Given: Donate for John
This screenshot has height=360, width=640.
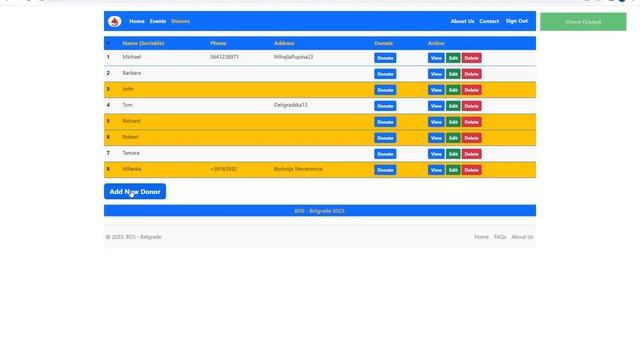Looking at the screenshot, I should (x=385, y=90).
